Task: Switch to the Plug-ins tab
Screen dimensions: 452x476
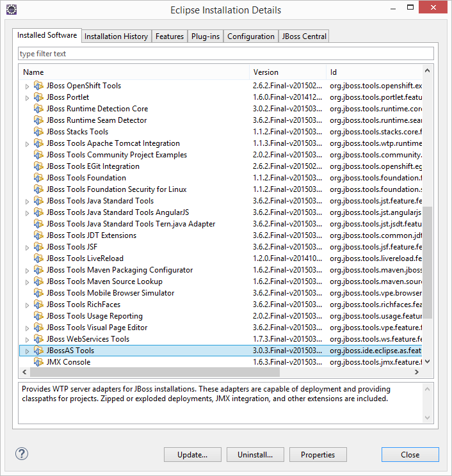Action: pyautogui.click(x=206, y=36)
